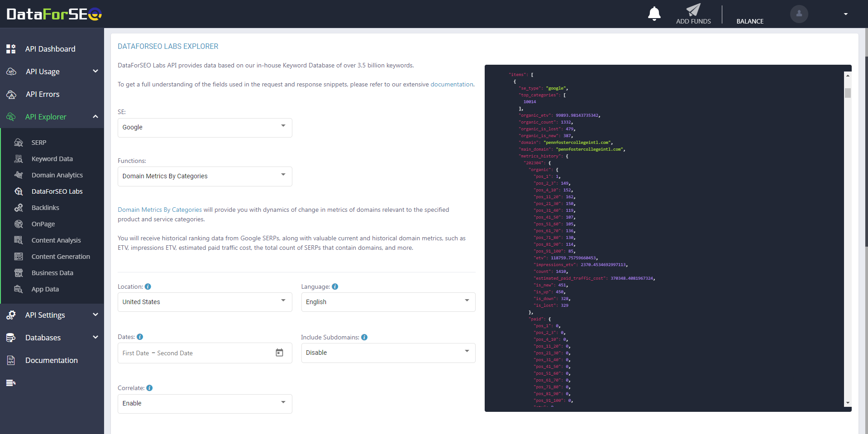Screen dimensions: 868x434
Task: Open Backlinks in the sidebar
Action: pos(45,208)
